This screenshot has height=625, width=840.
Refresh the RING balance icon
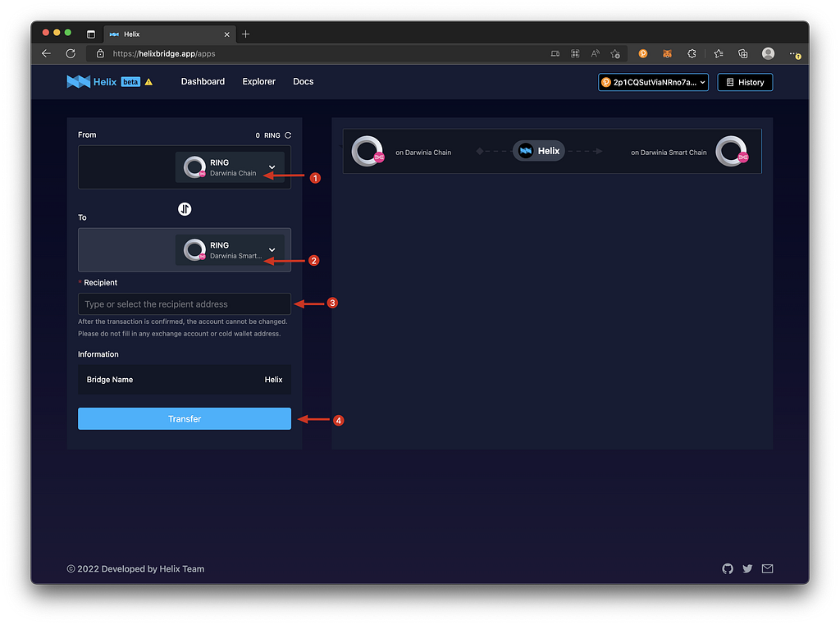[288, 135]
